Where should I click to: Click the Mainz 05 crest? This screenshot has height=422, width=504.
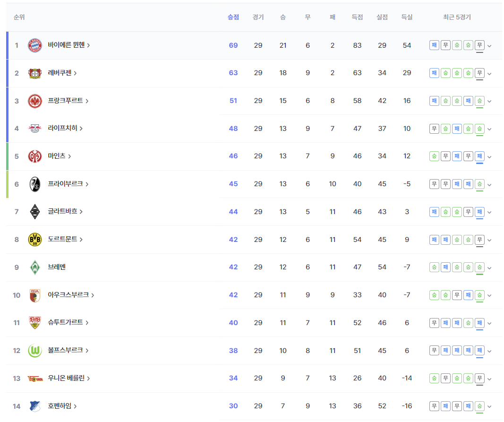point(34,156)
